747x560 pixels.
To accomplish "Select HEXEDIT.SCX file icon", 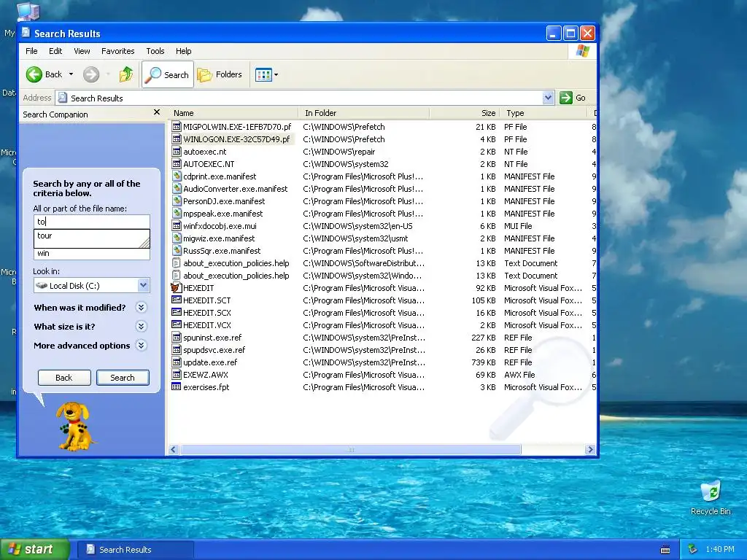I will tap(177, 312).
